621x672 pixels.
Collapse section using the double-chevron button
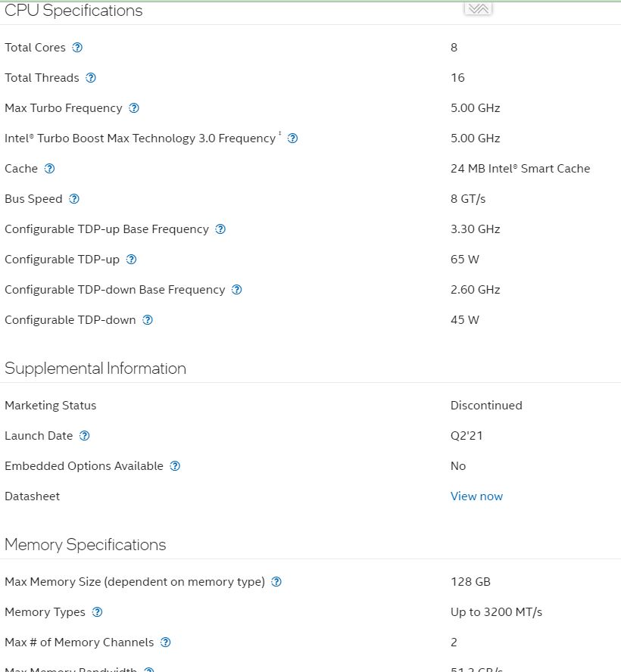pos(478,8)
